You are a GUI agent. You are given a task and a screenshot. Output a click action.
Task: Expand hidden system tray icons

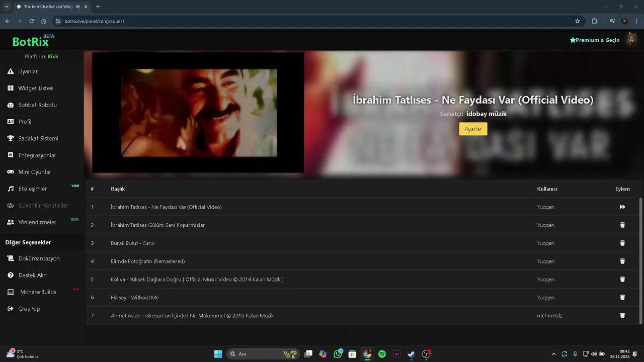[x=554, y=354]
